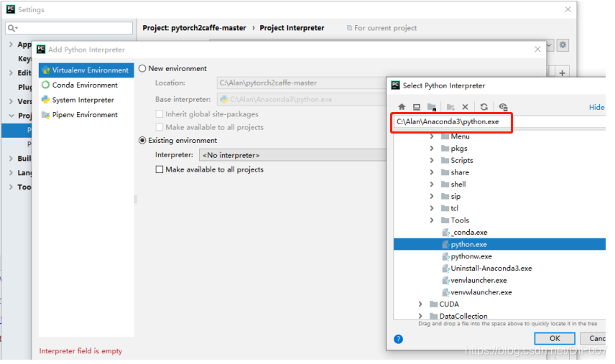Enable Make available to all projects under Existing environment
The image size is (615, 364).
pos(159,169)
